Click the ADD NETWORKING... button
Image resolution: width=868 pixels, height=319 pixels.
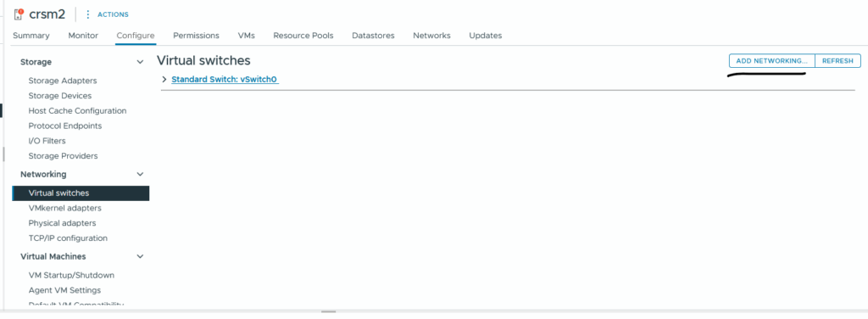click(x=771, y=61)
